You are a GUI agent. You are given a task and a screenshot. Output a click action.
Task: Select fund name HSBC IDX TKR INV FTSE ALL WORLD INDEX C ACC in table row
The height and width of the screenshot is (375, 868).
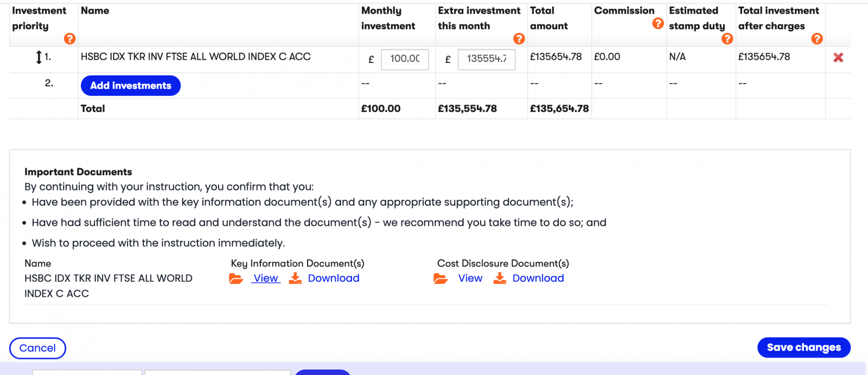(196, 56)
